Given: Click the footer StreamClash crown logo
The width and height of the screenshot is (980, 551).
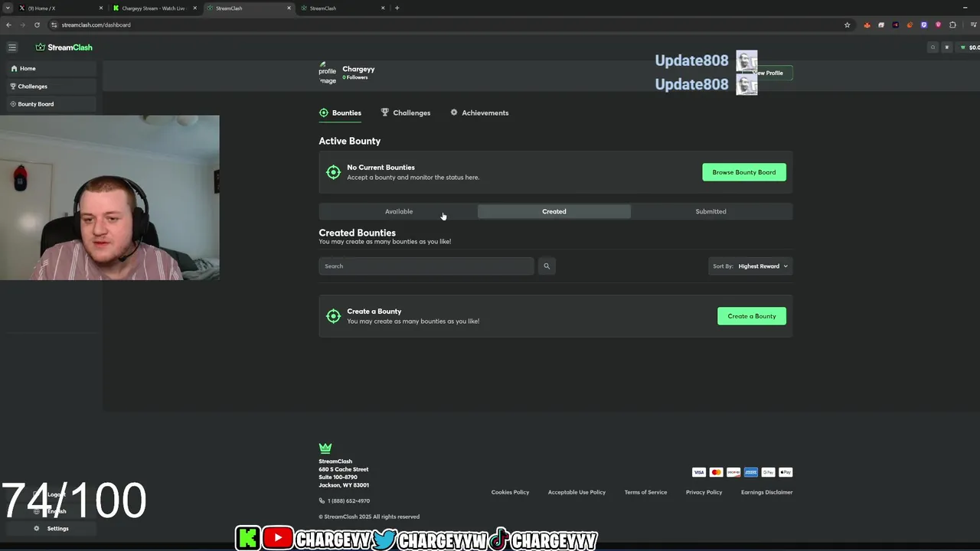Looking at the screenshot, I should [x=325, y=448].
